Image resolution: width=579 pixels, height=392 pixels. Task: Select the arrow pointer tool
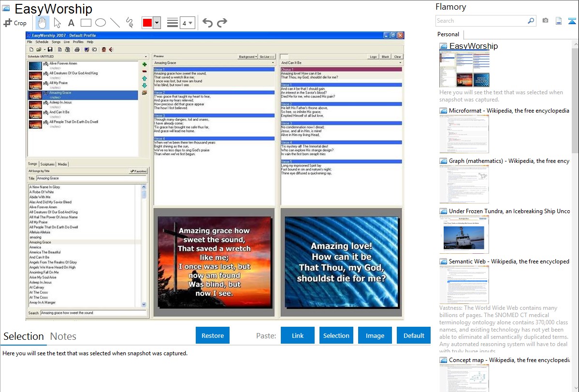tap(57, 23)
